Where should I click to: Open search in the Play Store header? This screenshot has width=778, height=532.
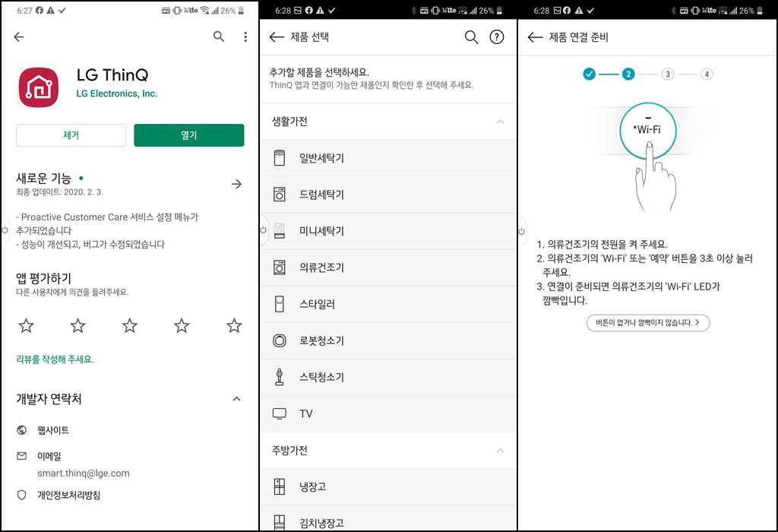point(219,36)
